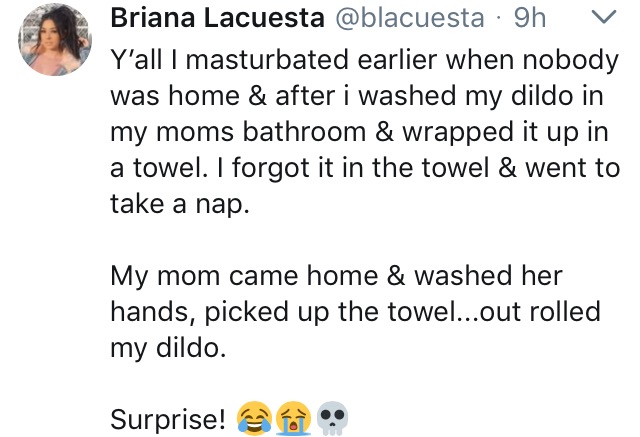Click the line beginning 'was home & after'

coord(357,96)
